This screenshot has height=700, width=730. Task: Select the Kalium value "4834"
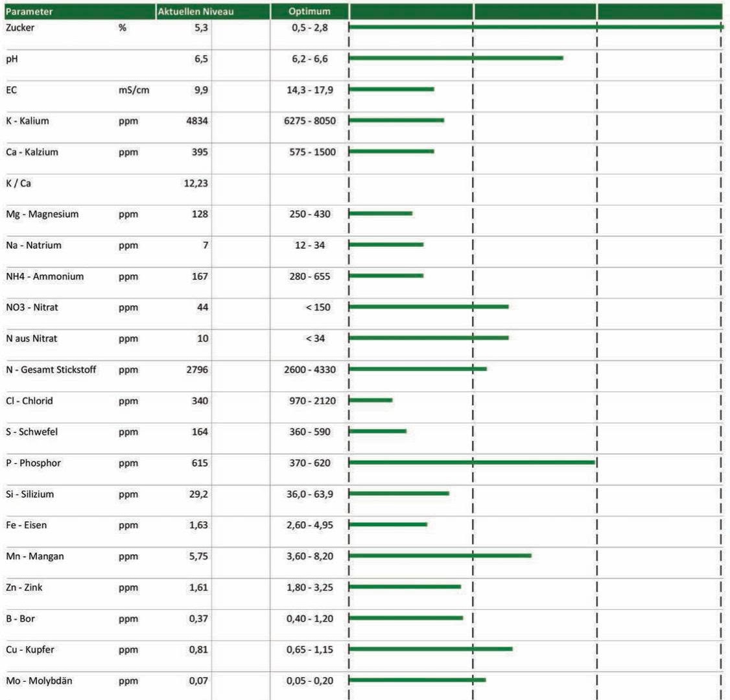point(197,121)
